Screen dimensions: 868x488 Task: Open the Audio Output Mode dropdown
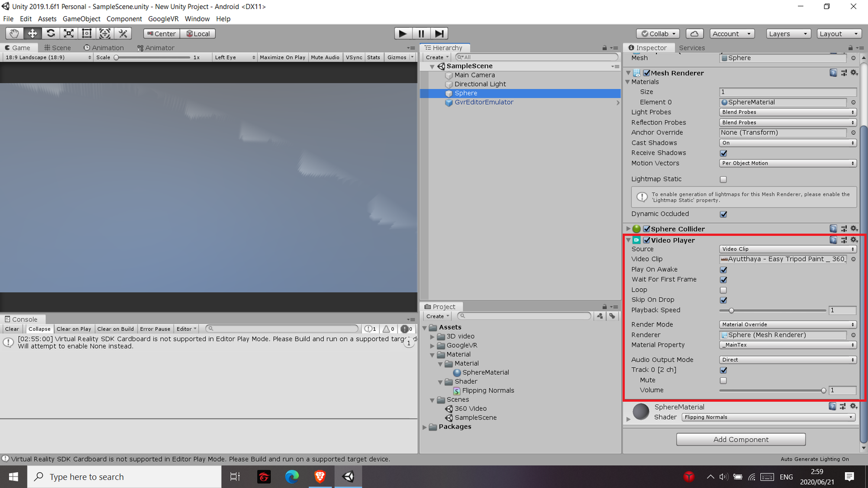click(788, 360)
